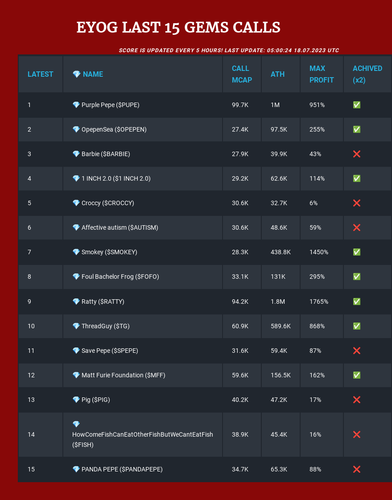This screenshot has width=392, height=500.
Task: Click the diamond icon beside Barbie
Action: tap(76, 154)
